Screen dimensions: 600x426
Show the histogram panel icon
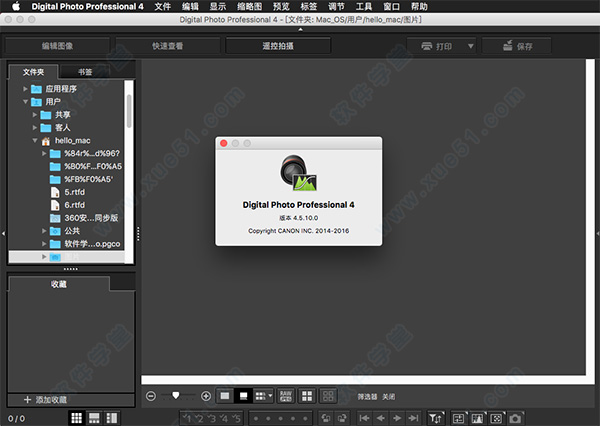tap(478, 418)
